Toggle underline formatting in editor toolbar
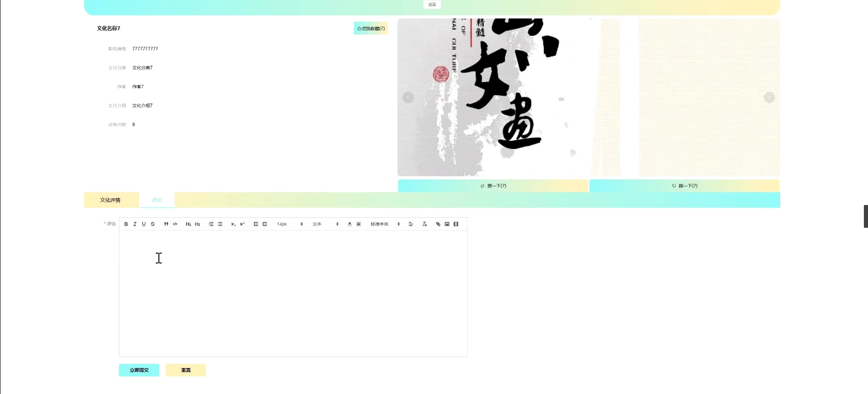 coord(143,224)
